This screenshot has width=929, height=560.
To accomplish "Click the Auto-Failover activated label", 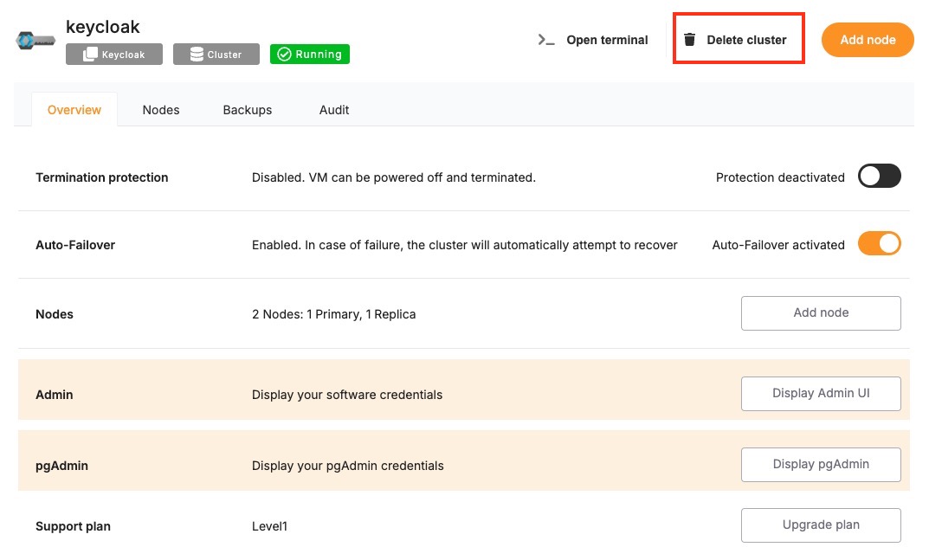I will (778, 245).
